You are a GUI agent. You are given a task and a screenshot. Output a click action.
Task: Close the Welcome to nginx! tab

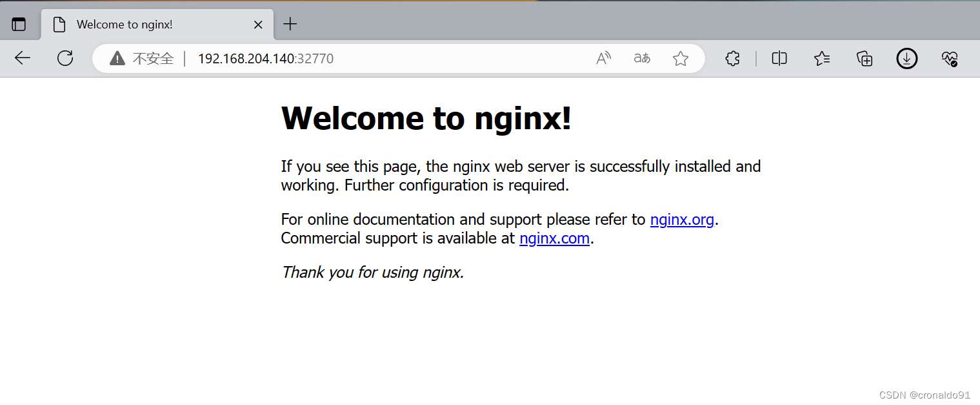[x=258, y=25]
